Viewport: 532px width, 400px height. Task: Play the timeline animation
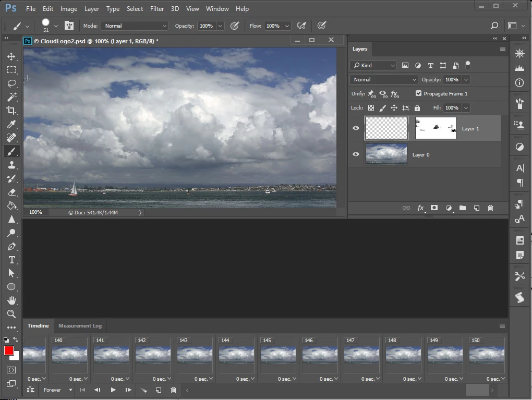click(x=113, y=390)
